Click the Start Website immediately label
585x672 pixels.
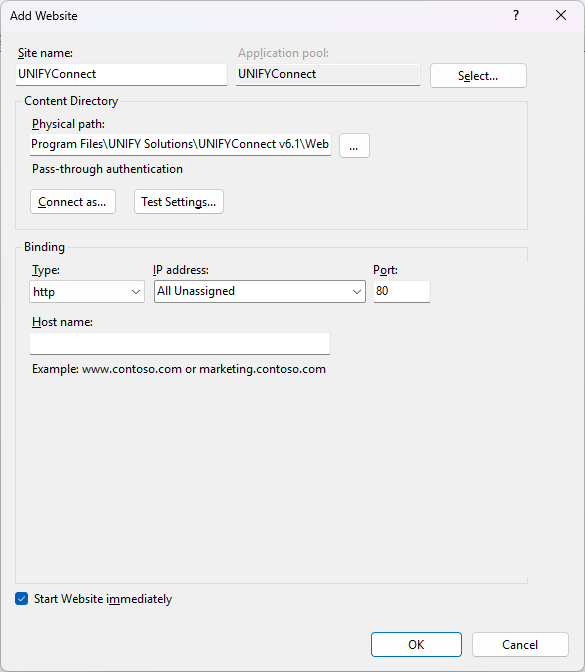pyautogui.click(x=103, y=599)
